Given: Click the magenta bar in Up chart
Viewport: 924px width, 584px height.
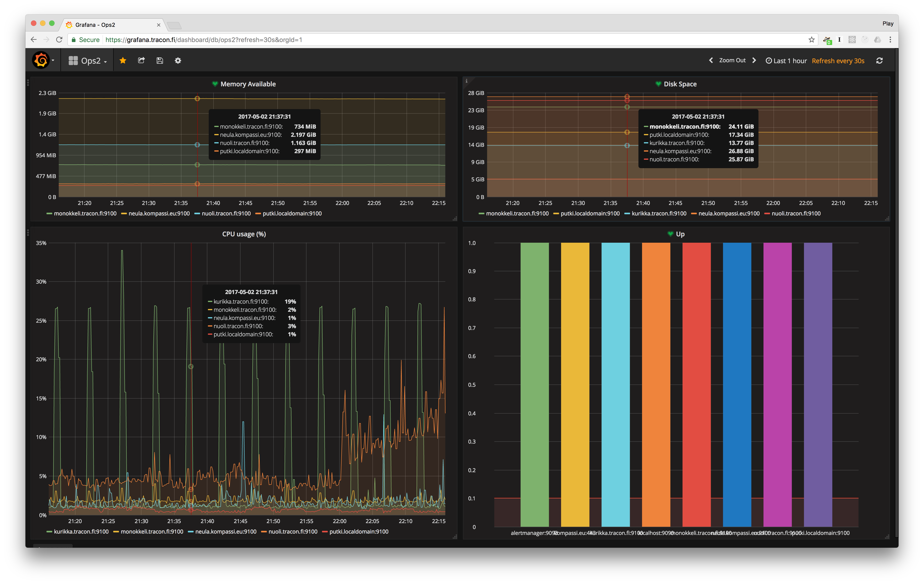Looking at the screenshot, I should pyautogui.click(x=777, y=385).
